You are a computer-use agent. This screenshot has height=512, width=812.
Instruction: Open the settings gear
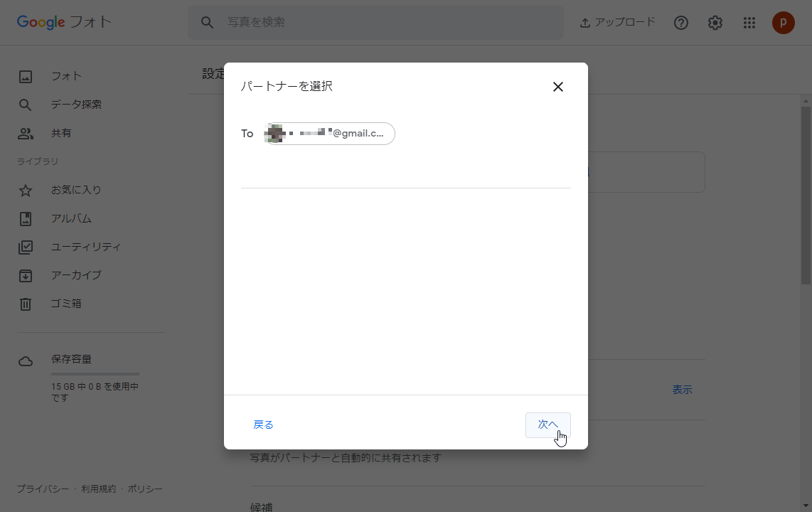[x=715, y=22]
